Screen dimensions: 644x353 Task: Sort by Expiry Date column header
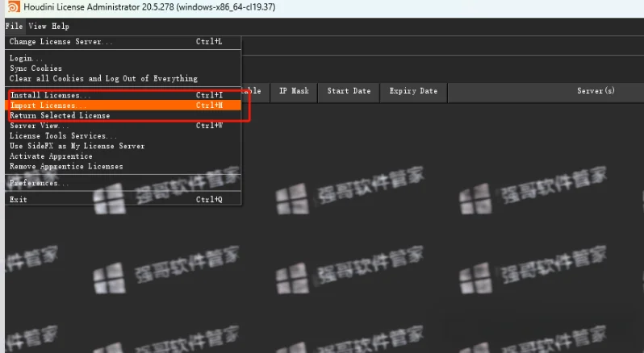pos(413,91)
